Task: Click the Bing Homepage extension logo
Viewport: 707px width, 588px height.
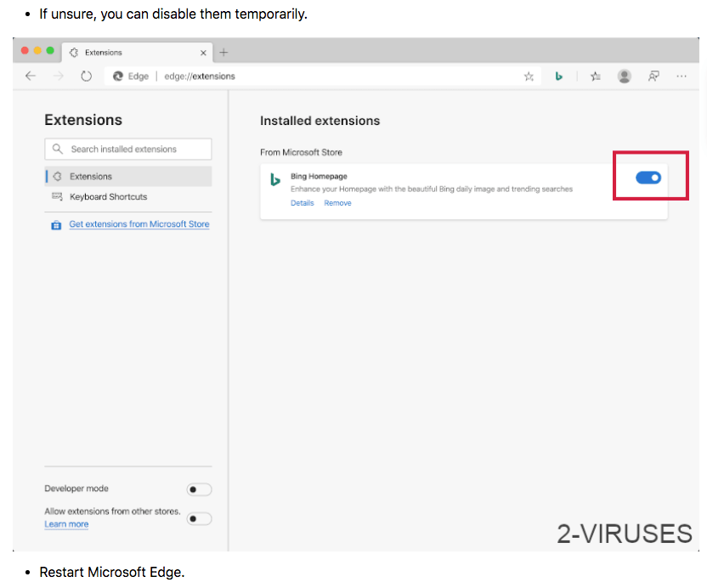Action: [x=275, y=179]
